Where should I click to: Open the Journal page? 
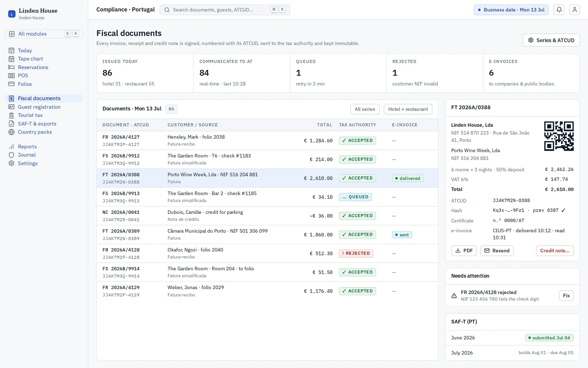coord(44,155)
